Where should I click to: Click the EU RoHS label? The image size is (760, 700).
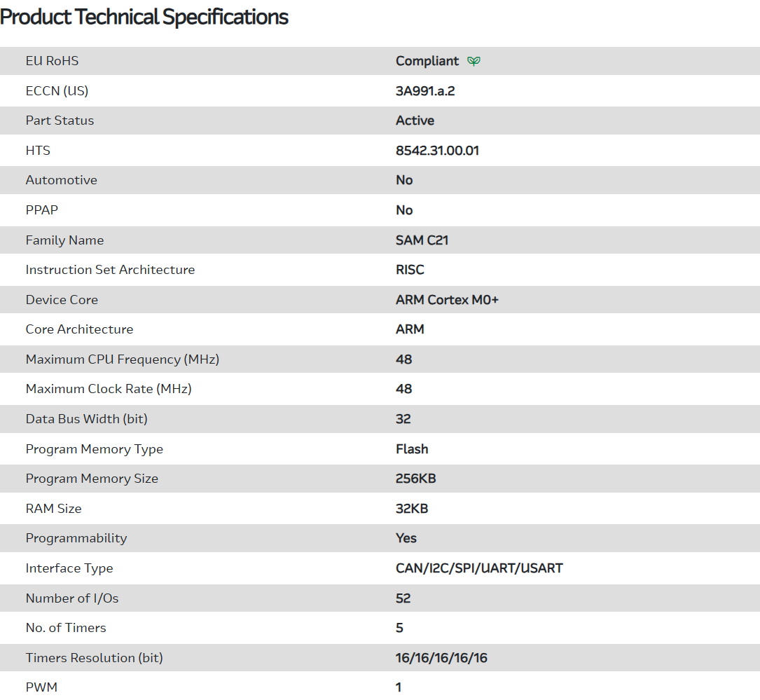click(x=52, y=61)
